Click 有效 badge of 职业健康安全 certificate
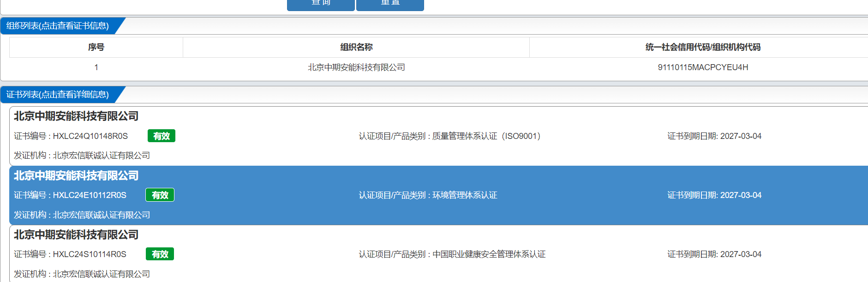Viewport: 868px width, 282px height. tap(160, 254)
